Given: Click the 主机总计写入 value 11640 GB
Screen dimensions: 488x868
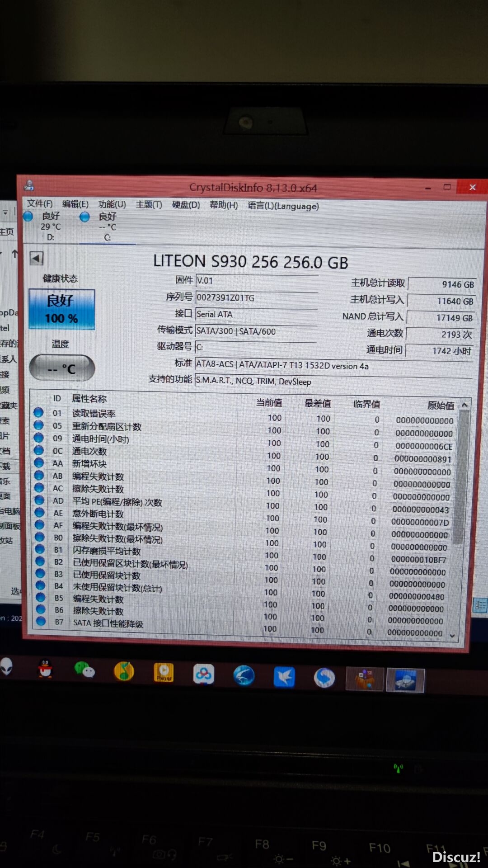Looking at the screenshot, I should [x=441, y=301].
